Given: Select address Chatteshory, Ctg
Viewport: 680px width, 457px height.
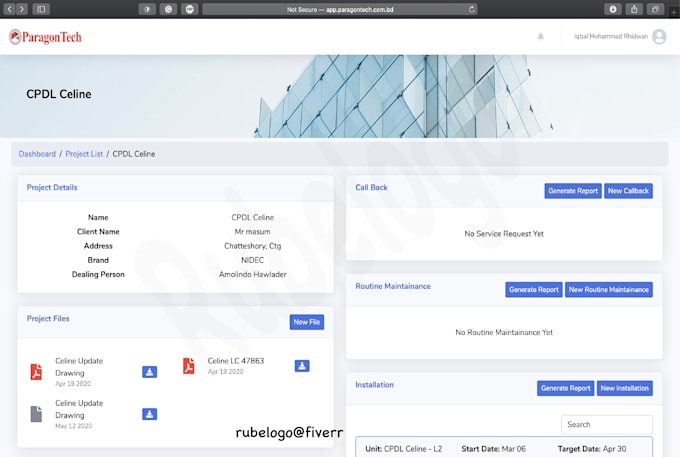Looking at the screenshot, I should pos(252,246).
